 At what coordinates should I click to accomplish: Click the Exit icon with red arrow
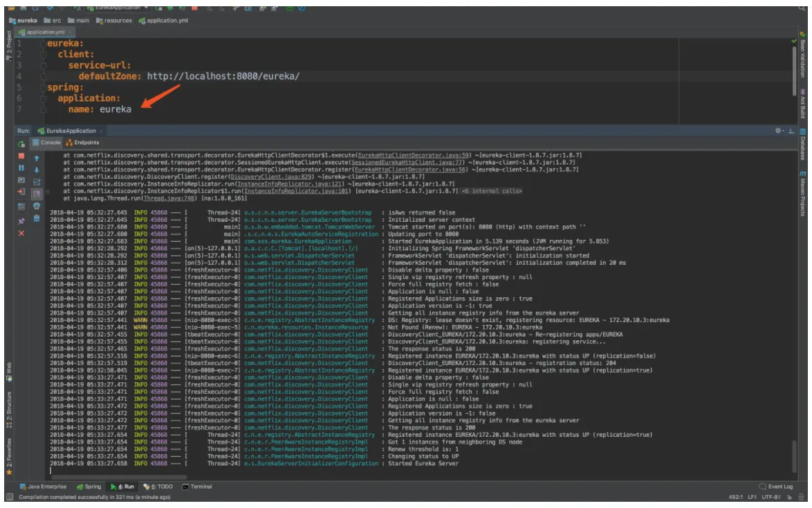pos(21,192)
